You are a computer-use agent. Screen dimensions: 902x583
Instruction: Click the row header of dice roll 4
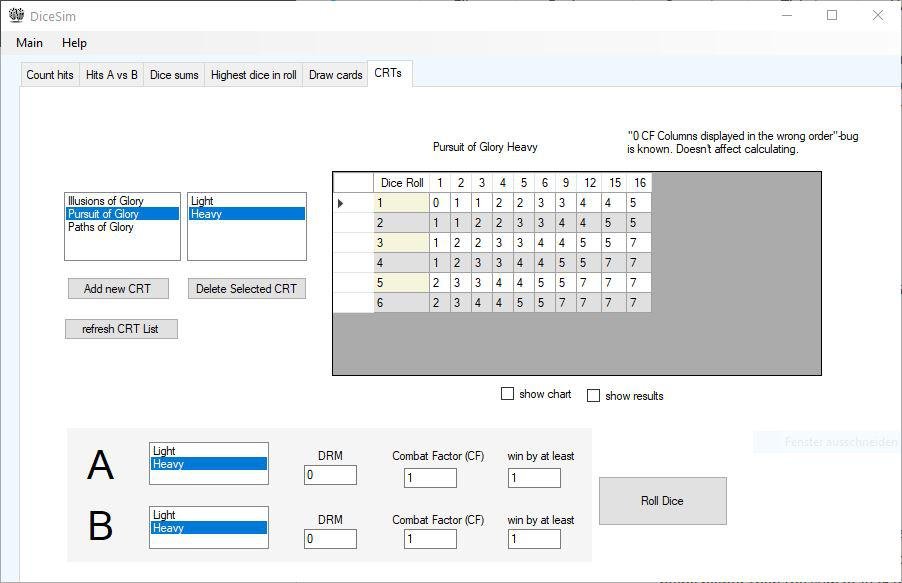coord(354,262)
